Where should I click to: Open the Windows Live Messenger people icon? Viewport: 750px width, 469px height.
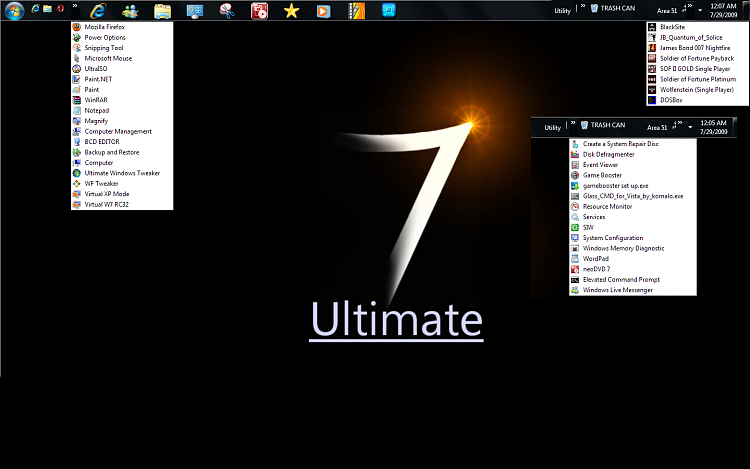(x=130, y=11)
